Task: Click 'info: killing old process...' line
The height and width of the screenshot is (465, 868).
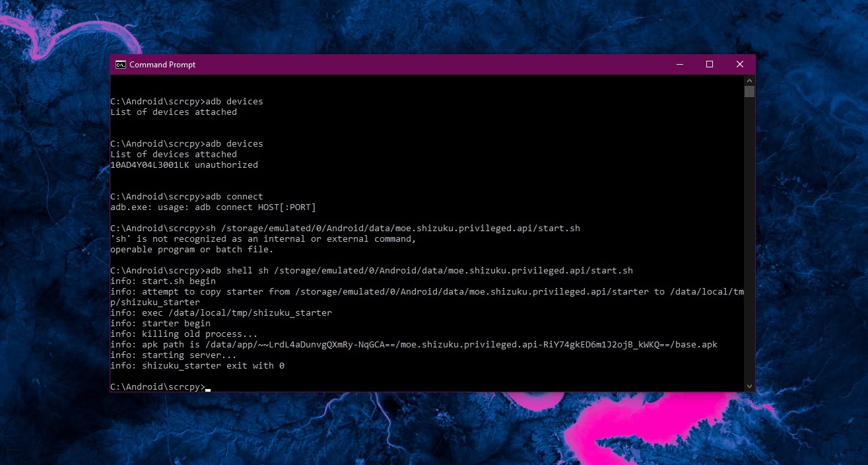Action: [184, 334]
